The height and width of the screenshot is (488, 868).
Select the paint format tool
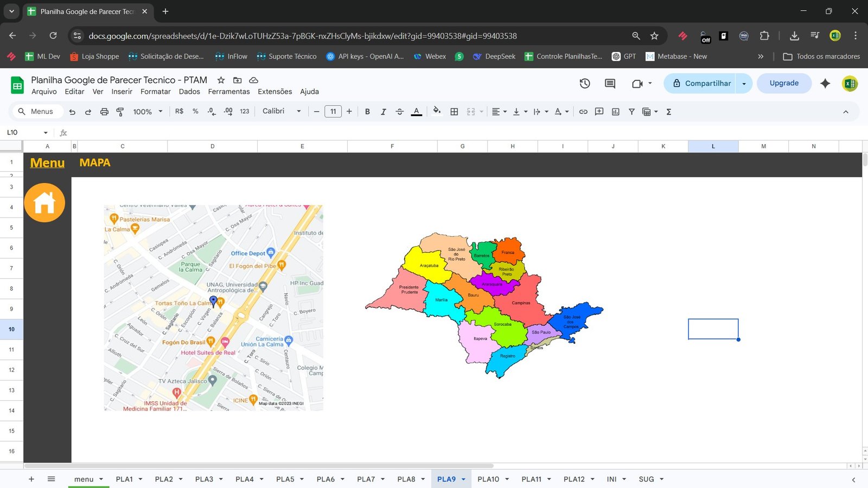point(119,112)
